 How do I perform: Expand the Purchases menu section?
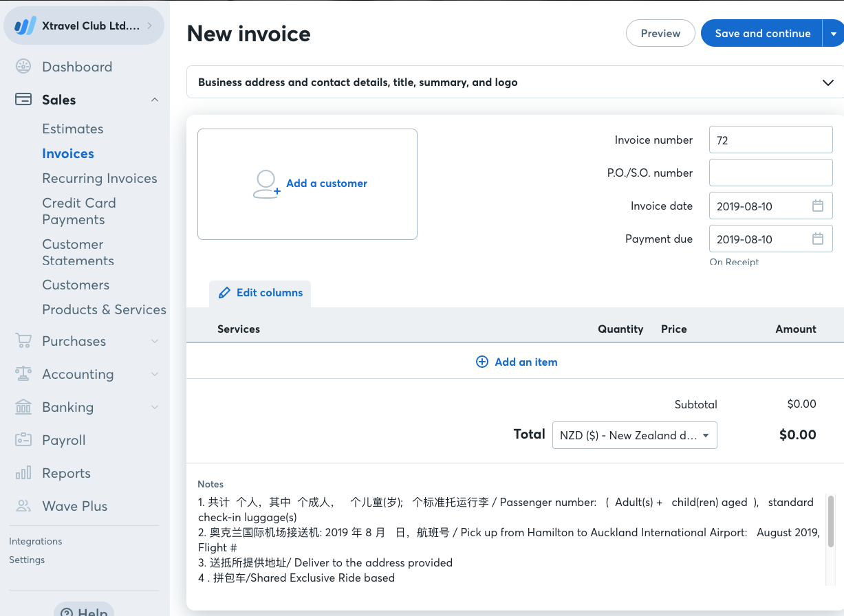[155, 341]
